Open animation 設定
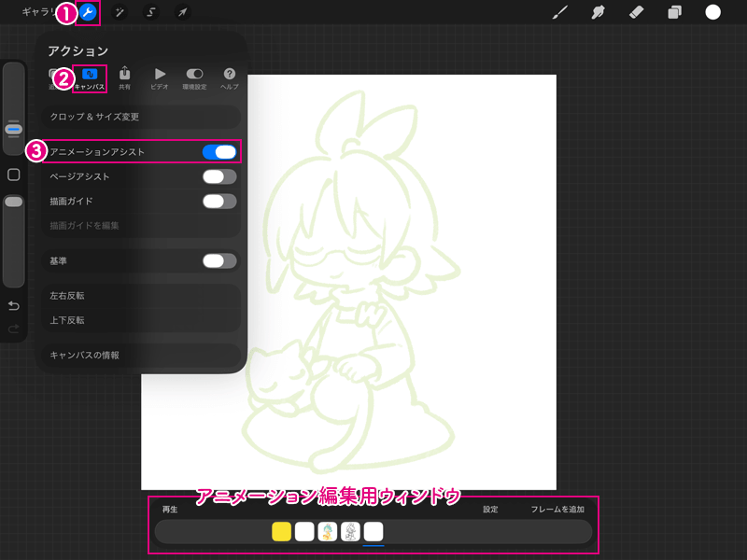 click(x=490, y=510)
